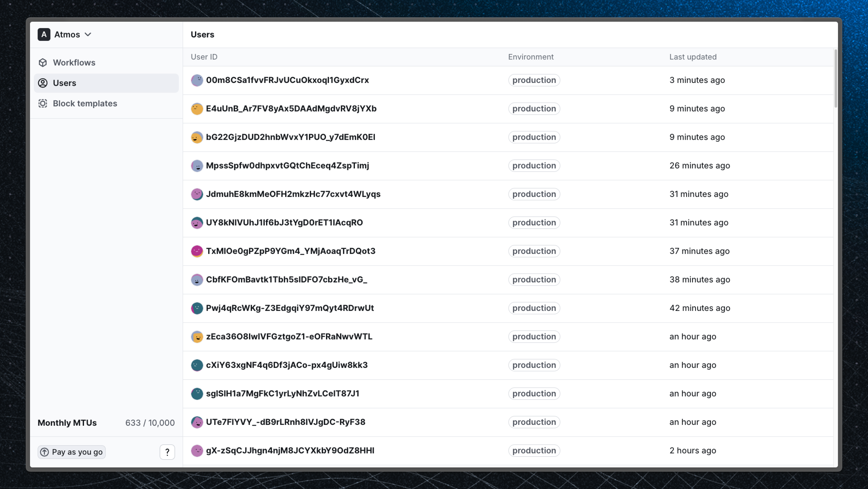Select the Users person icon

click(43, 83)
